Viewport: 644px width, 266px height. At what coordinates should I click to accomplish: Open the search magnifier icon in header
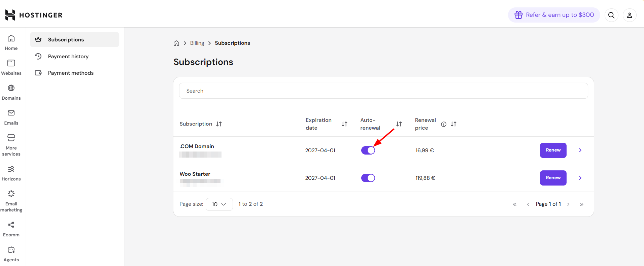(611, 15)
